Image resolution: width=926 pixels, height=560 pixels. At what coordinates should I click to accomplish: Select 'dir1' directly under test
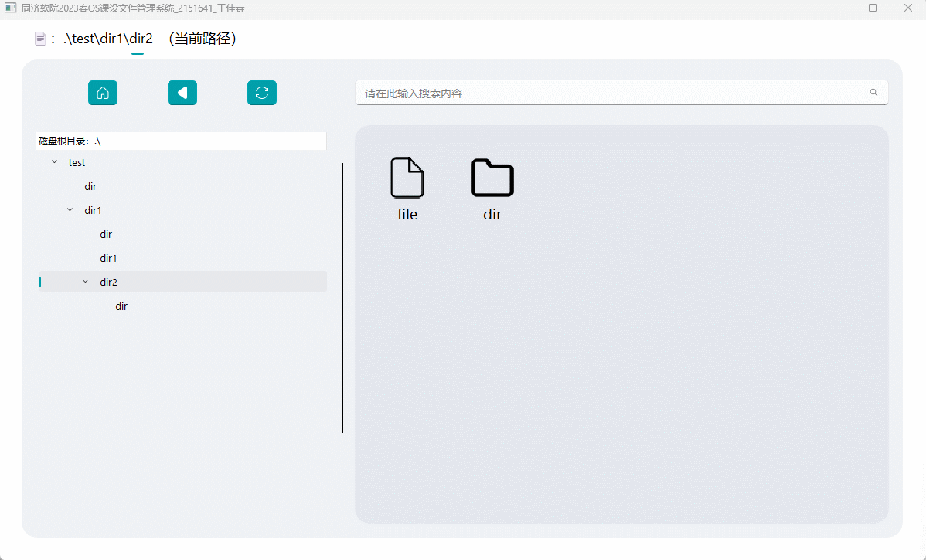tap(93, 210)
